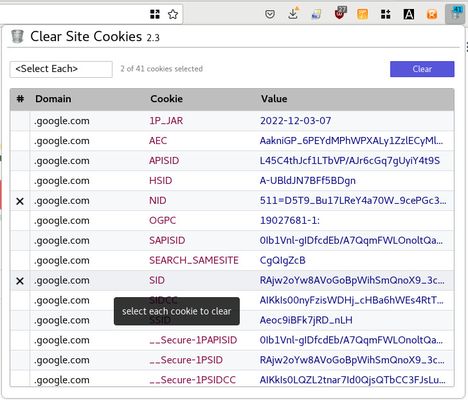Viewport: 468px width, 400px height.
Task: Select the SEARCH_SAMESITE cookie row marker
Action: tap(20, 261)
